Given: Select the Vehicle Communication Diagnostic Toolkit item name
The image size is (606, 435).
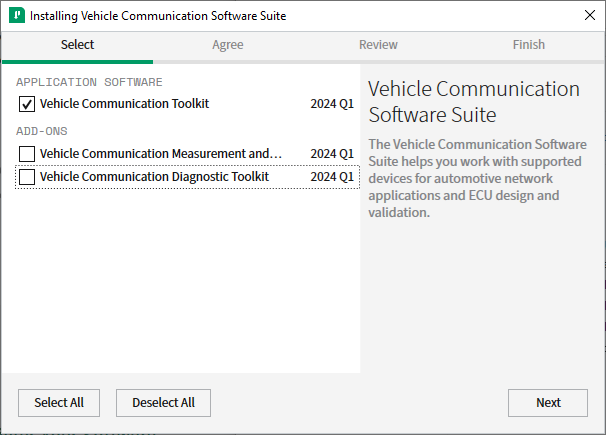Looking at the screenshot, I should (x=154, y=177).
